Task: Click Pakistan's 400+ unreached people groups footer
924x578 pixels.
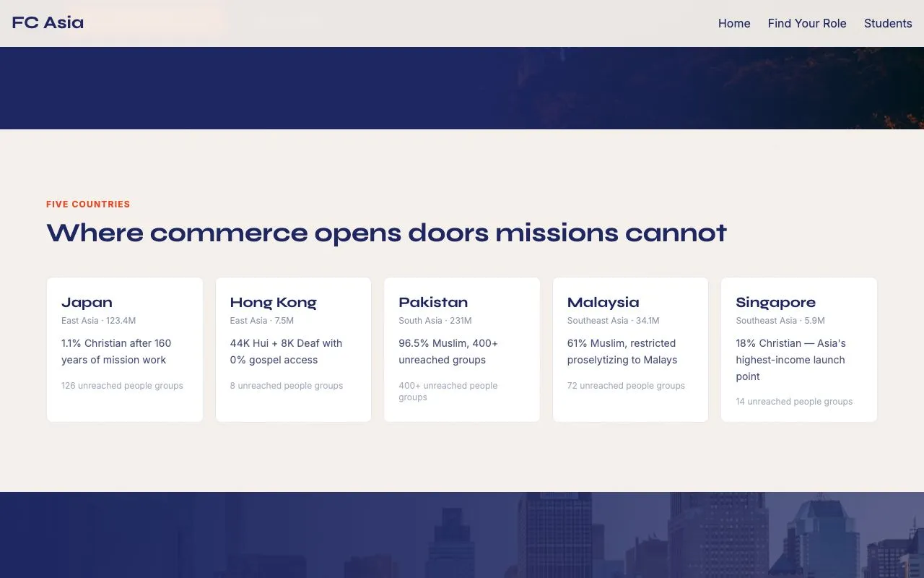Action: (x=448, y=391)
